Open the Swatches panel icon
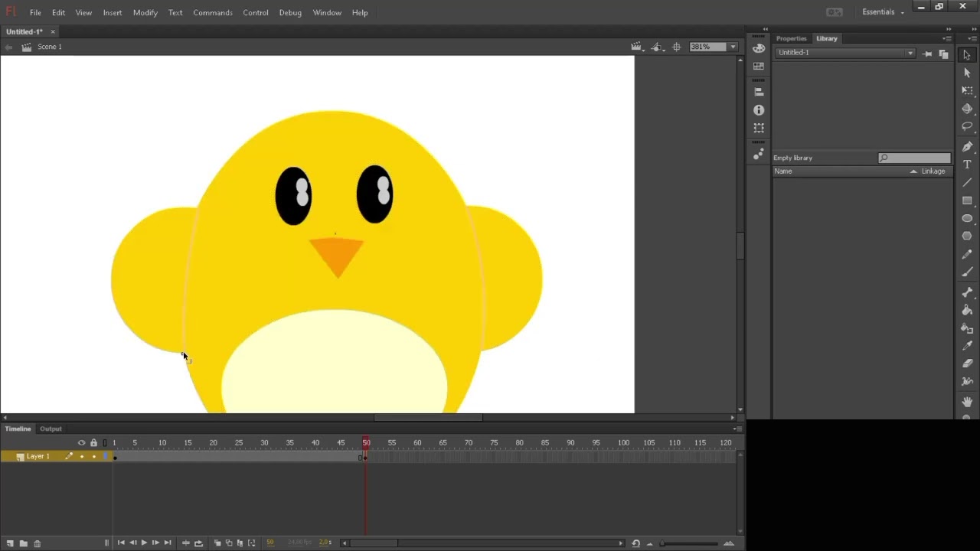The height and width of the screenshot is (551, 980). coord(759,67)
